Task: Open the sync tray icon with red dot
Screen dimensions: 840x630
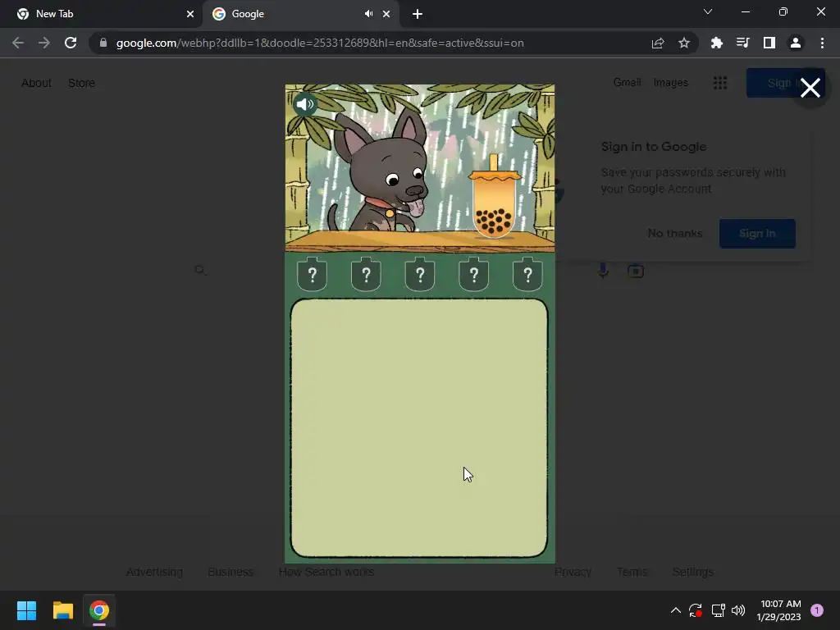Action: (x=696, y=610)
